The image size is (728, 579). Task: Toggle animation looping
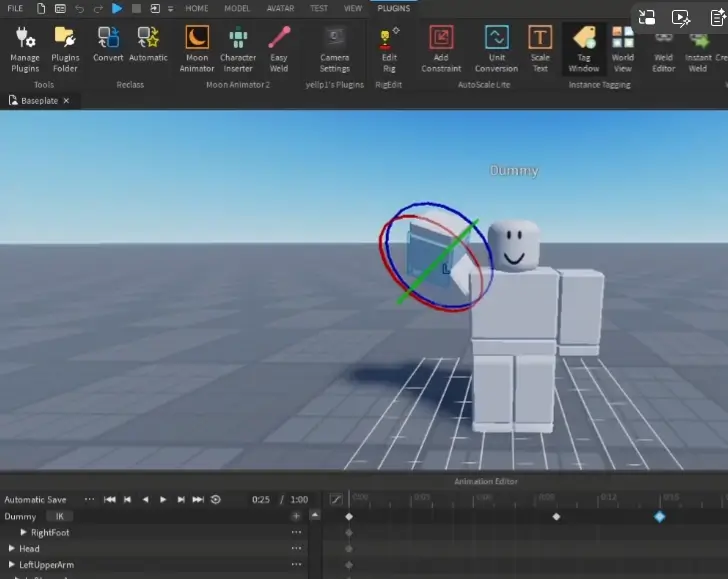pos(216,500)
